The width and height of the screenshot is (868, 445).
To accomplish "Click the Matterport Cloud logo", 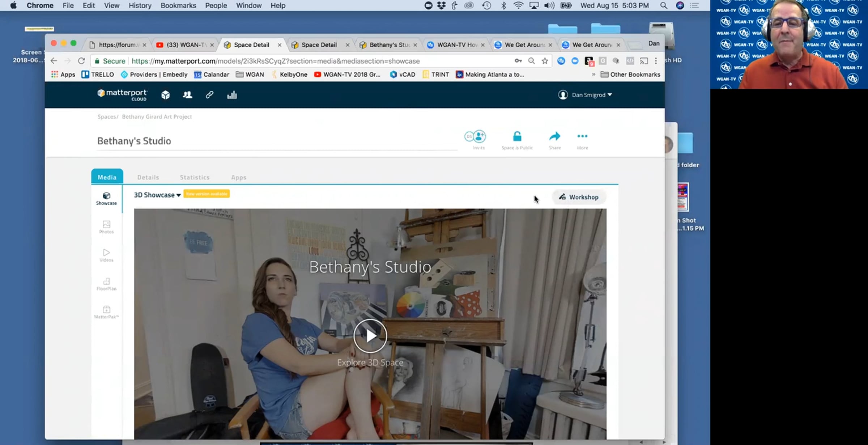I will pos(122,95).
